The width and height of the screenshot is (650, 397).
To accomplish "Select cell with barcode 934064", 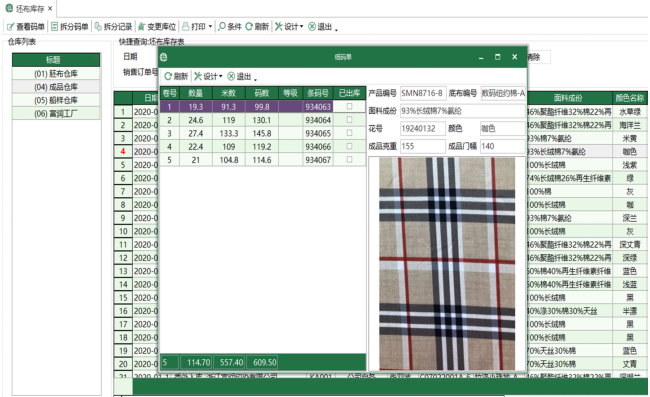I will point(318,120).
